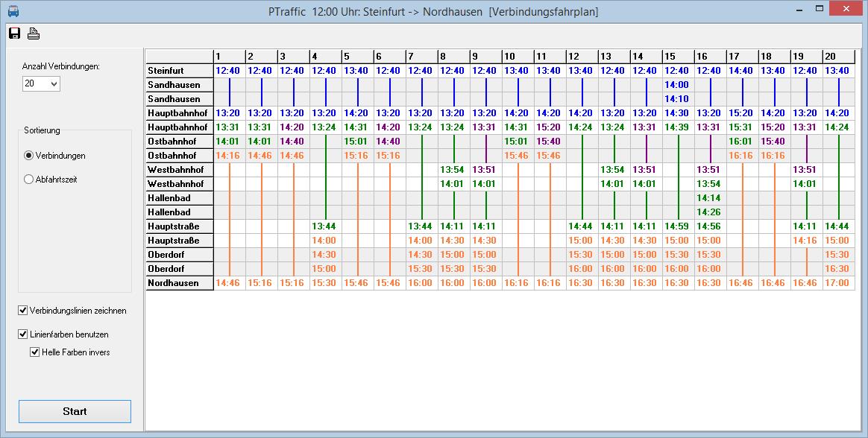Close the PTraffic window
The width and height of the screenshot is (868, 438).
tap(846, 8)
